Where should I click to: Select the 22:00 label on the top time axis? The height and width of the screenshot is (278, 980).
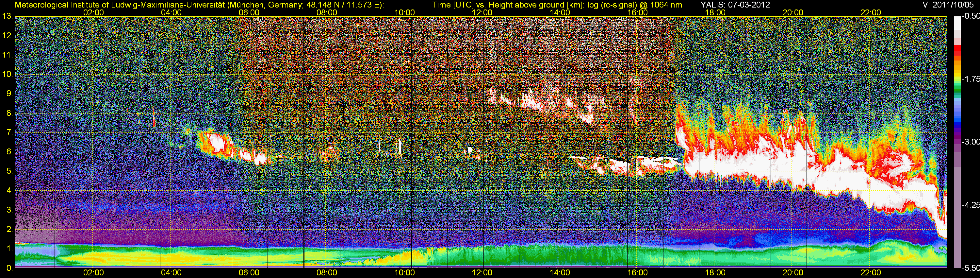point(871,12)
